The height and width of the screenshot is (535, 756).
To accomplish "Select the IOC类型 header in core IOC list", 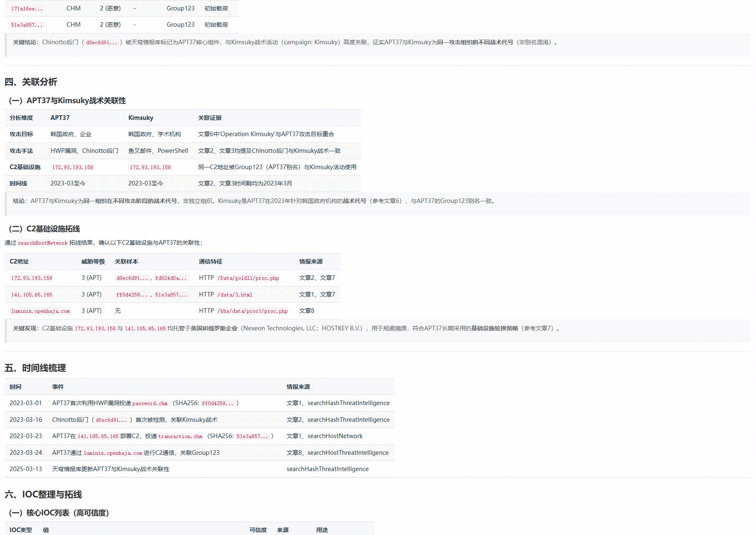I will 20,530.
